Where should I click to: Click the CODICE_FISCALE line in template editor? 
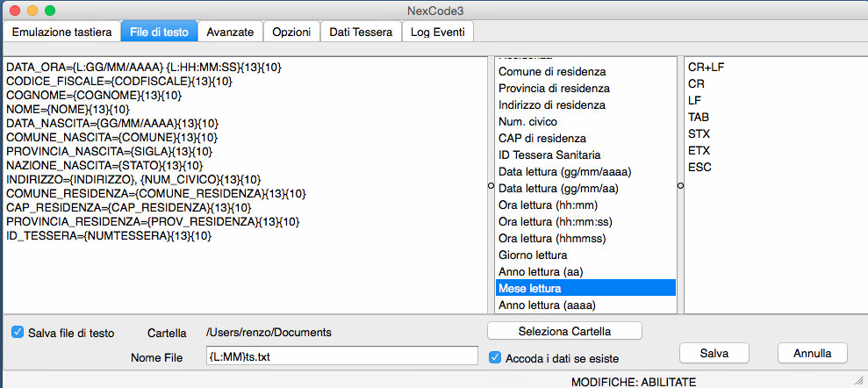[118, 81]
